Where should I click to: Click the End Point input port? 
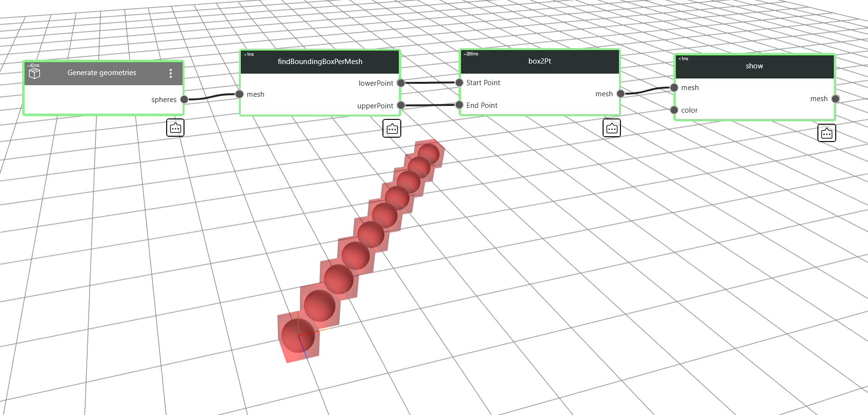point(460,105)
